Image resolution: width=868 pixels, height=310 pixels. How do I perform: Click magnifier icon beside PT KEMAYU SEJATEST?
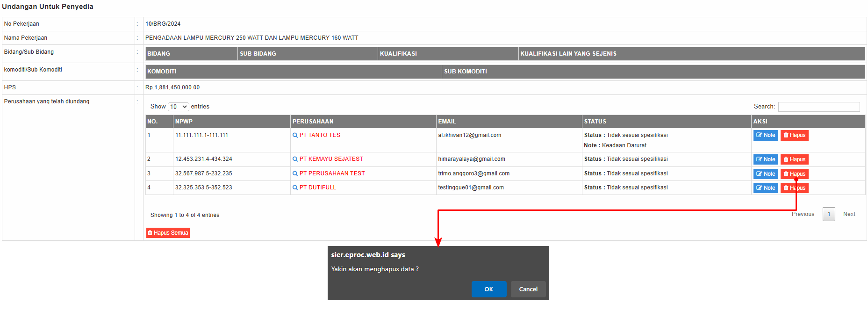click(295, 159)
